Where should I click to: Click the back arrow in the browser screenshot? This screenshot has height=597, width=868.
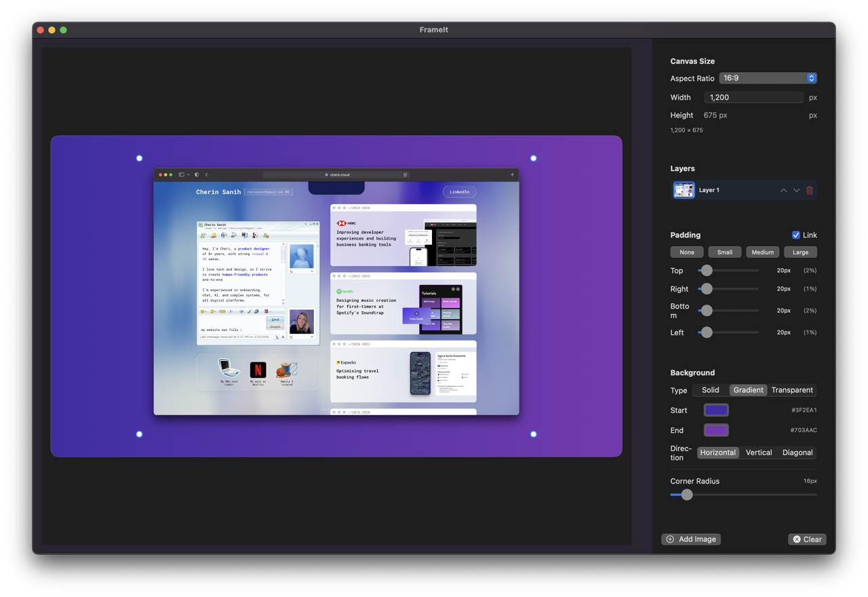click(x=207, y=174)
